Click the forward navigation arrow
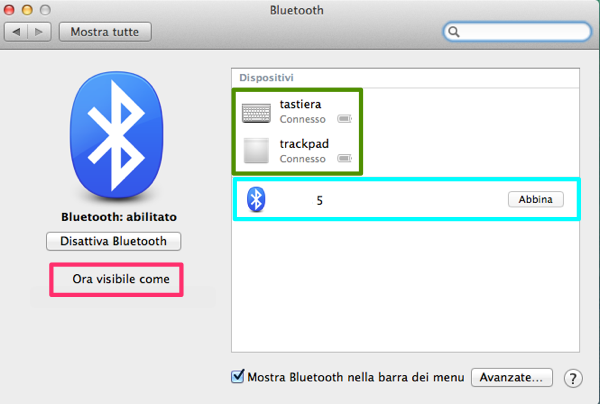600x404 pixels. [x=39, y=32]
